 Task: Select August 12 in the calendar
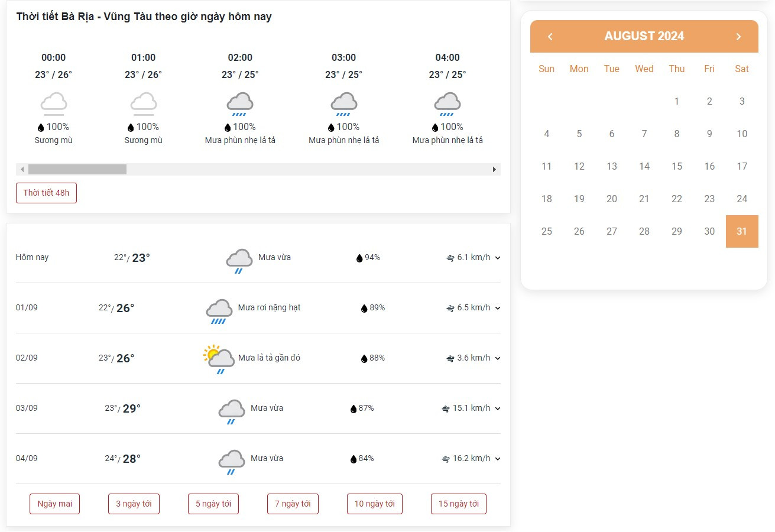579,166
